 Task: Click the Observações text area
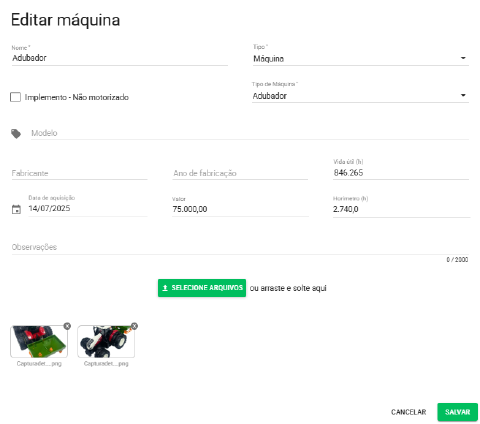pyautogui.click(x=240, y=247)
